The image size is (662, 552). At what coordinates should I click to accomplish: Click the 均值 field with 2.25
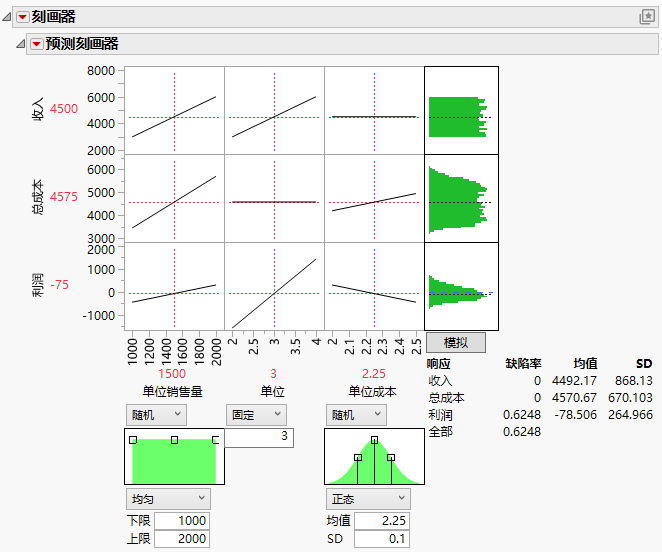click(x=382, y=521)
